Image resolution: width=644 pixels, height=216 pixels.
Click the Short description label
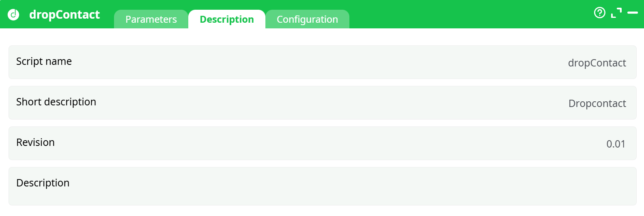tap(56, 102)
